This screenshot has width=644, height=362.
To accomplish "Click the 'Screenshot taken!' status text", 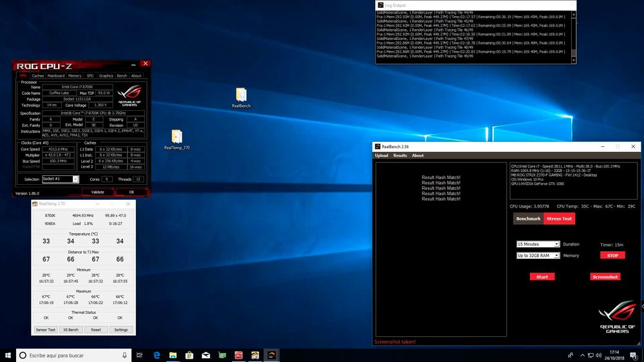I will click(395, 341).
